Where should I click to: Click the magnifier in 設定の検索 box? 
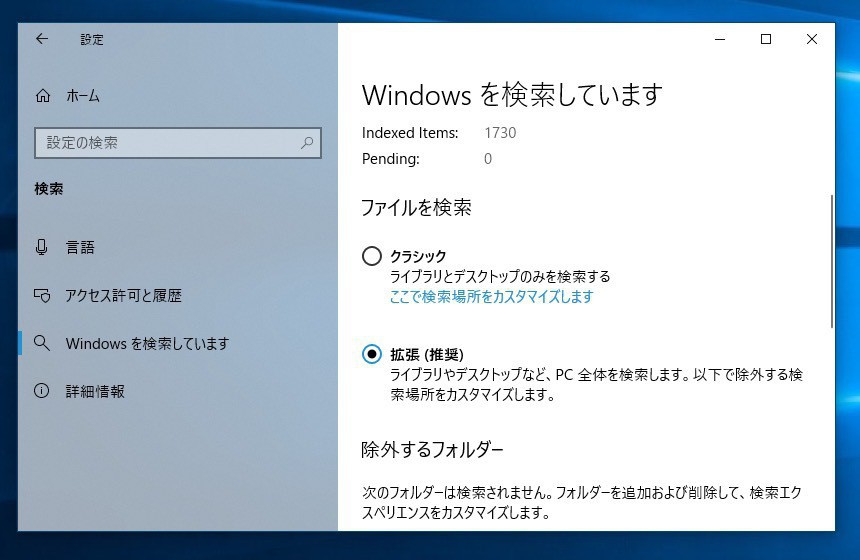(x=307, y=143)
